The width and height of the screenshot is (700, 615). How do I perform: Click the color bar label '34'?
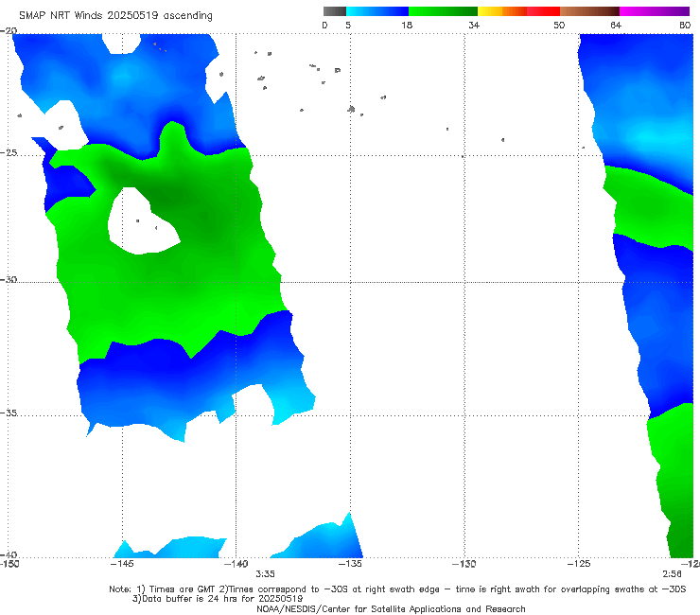(x=474, y=26)
